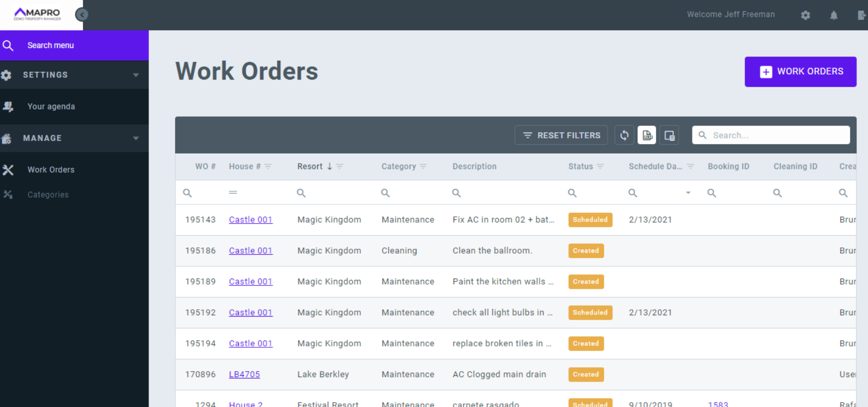Open the Schedule Date filter dropdown arrow
868x407 pixels.
click(688, 192)
